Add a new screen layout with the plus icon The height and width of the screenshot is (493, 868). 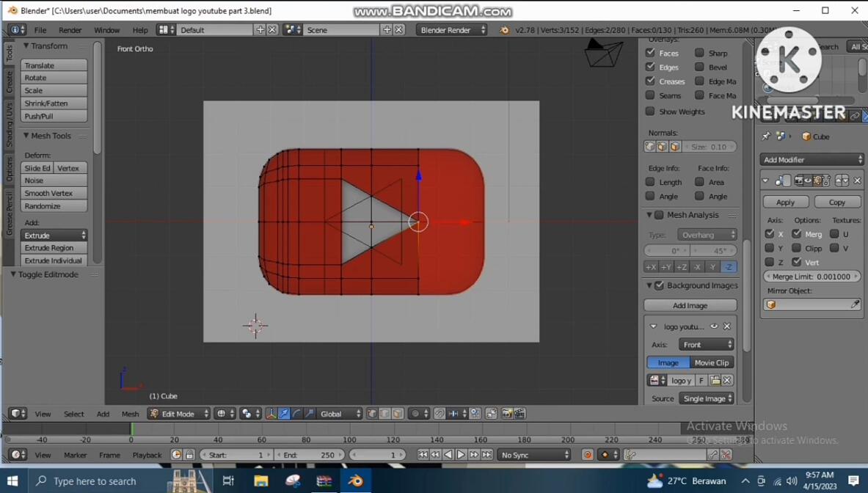(260, 30)
